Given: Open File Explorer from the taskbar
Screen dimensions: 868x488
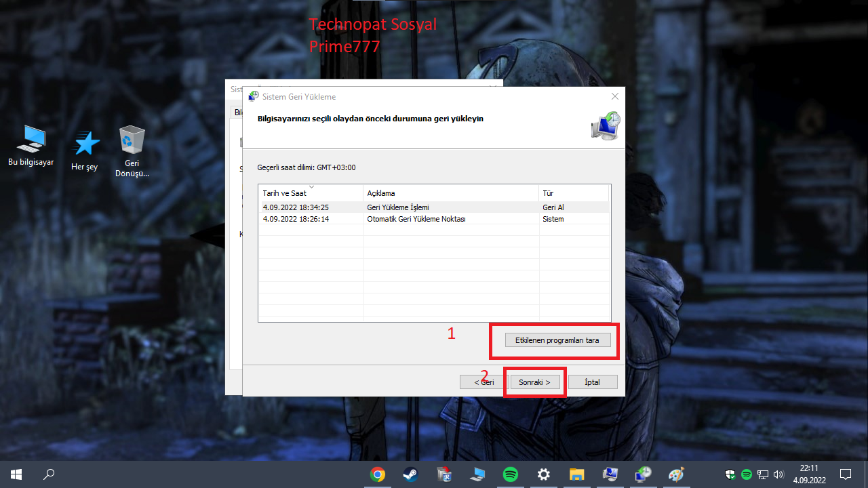Looking at the screenshot, I should coord(576,474).
